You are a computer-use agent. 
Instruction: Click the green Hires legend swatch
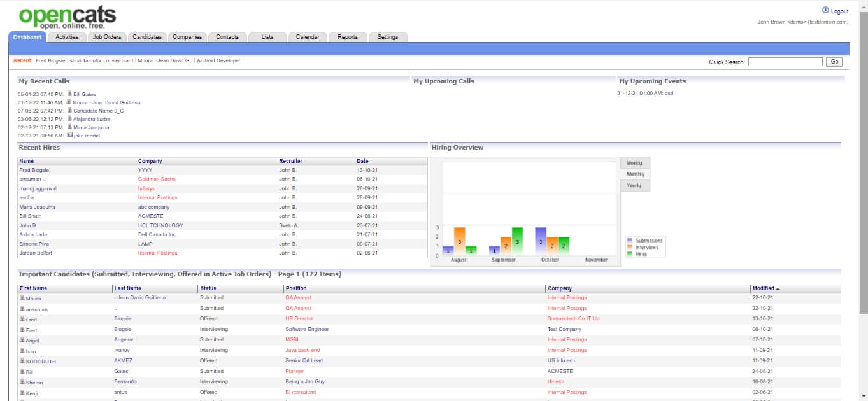coord(630,254)
